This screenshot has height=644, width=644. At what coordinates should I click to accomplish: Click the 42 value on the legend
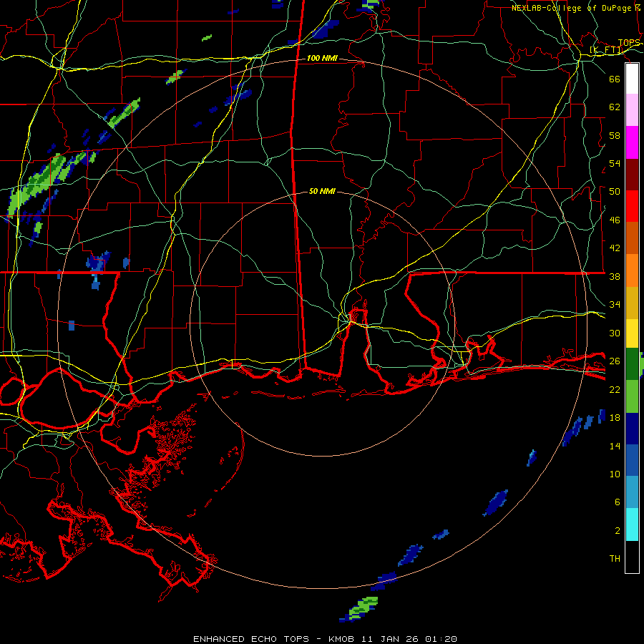(615, 248)
